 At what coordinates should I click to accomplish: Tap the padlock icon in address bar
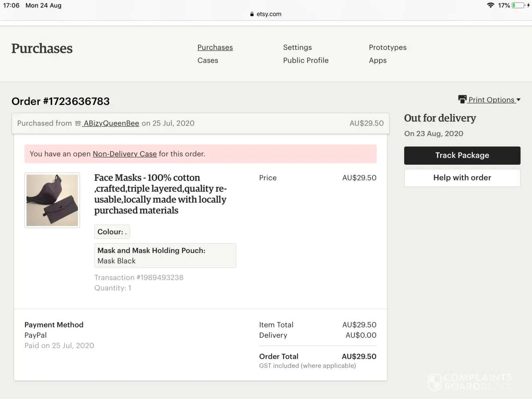[252, 14]
